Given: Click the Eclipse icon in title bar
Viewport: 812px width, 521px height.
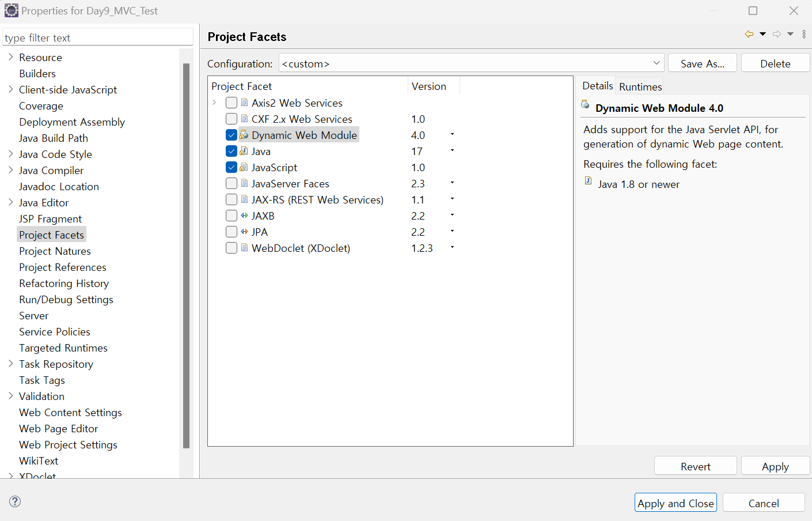Looking at the screenshot, I should coord(11,10).
